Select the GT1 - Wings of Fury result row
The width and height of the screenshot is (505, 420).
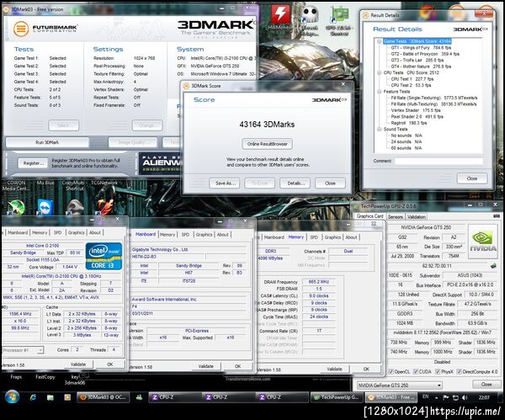[421, 47]
